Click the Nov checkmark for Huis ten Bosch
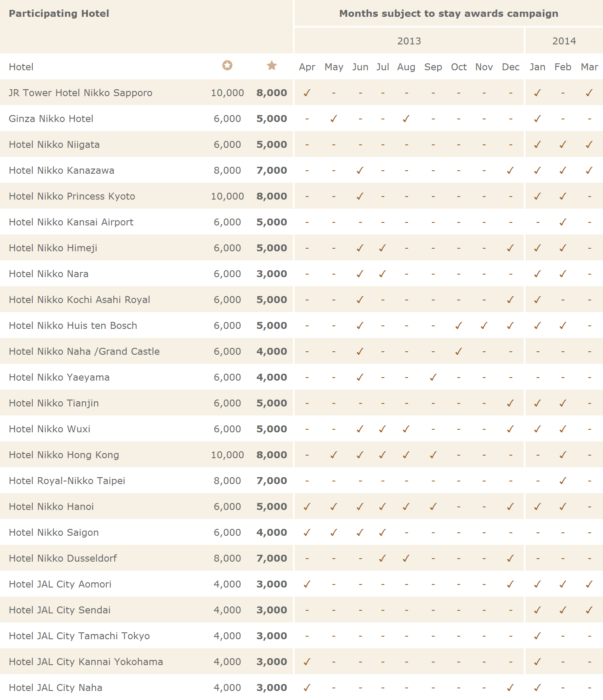The height and width of the screenshot is (700, 603). [x=484, y=325]
